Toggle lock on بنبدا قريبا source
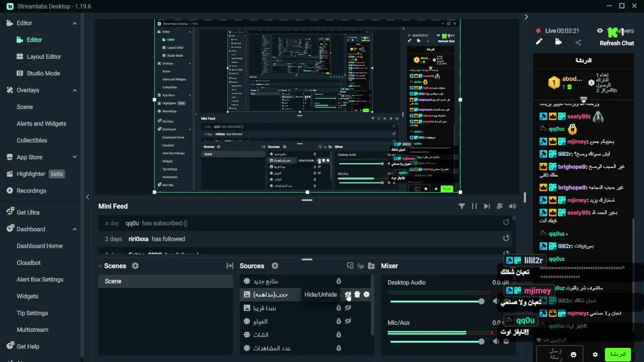Screen dimensions: 644x362 339,308
